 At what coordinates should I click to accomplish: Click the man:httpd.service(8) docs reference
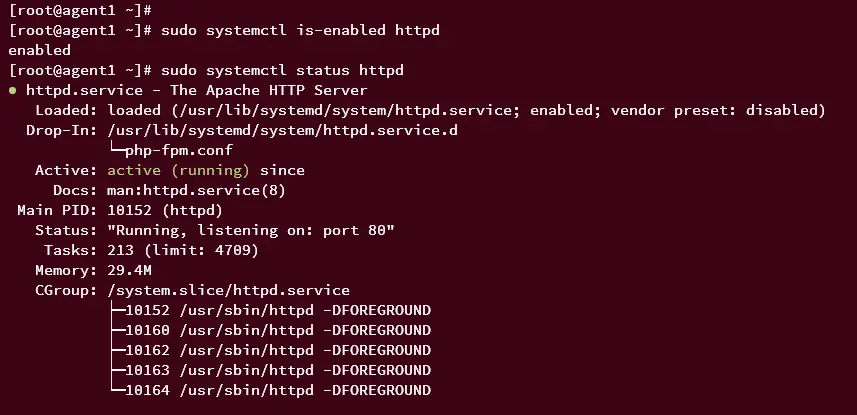pos(196,190)
